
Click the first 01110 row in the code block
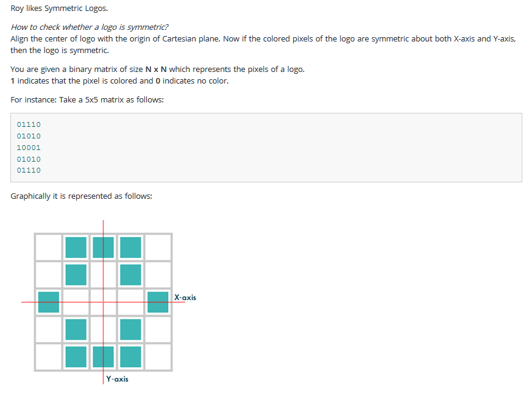(29, 124)
